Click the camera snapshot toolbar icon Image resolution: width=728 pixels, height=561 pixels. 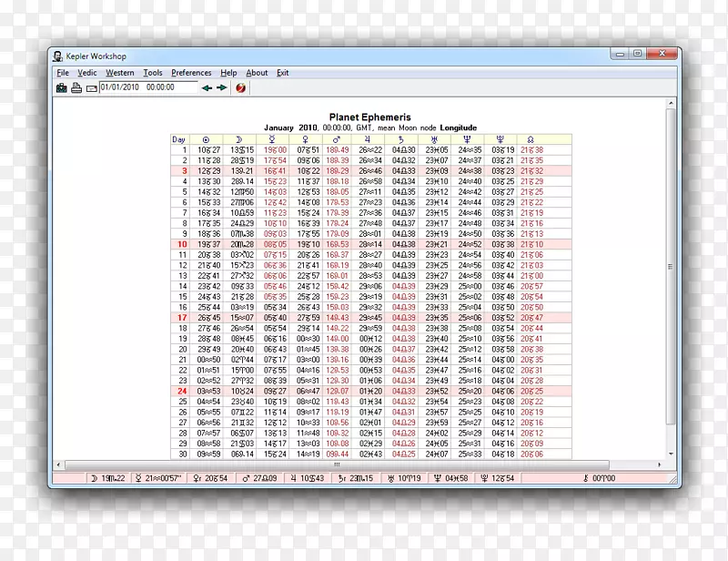click(x=62, y=88)
